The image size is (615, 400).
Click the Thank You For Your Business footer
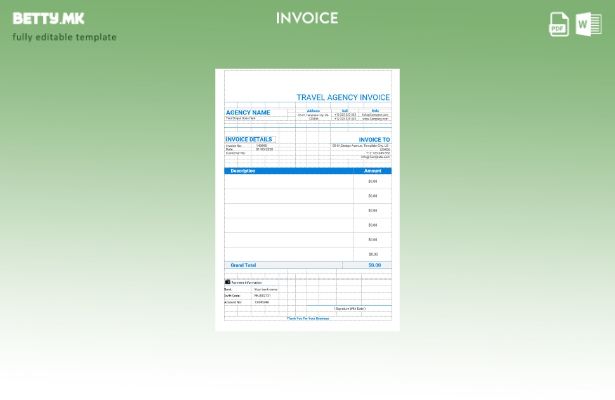click(308, 319)
